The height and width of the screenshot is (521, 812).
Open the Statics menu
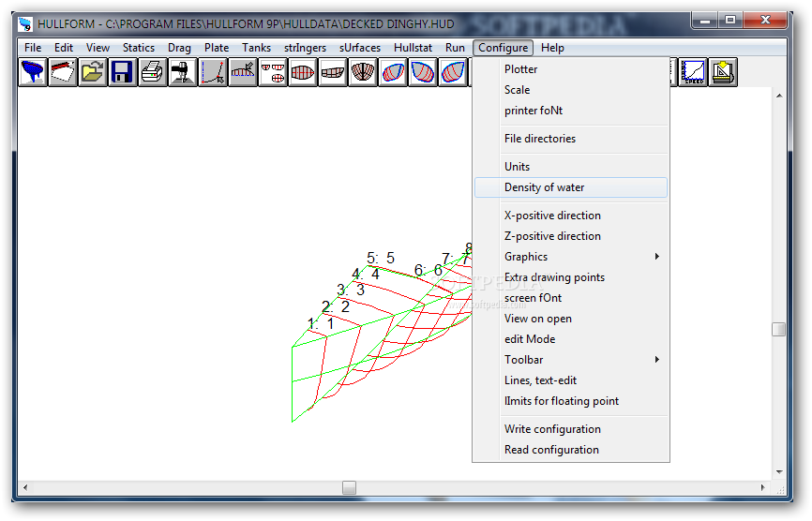coord(138,48)
